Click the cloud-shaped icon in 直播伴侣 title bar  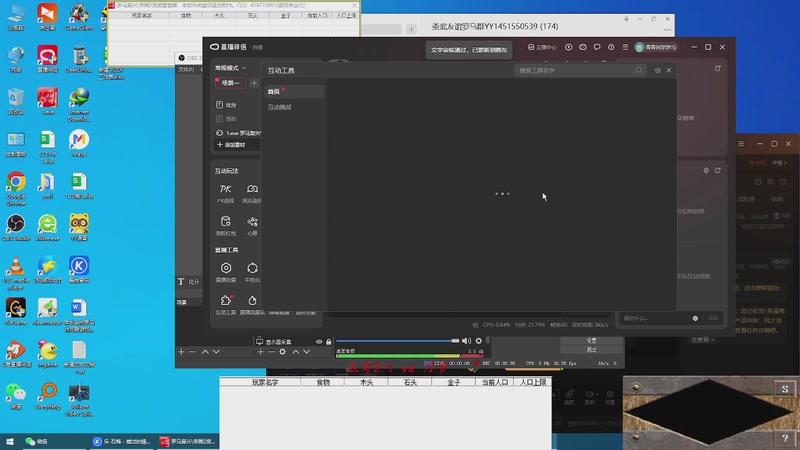click(x=583, y=47)
